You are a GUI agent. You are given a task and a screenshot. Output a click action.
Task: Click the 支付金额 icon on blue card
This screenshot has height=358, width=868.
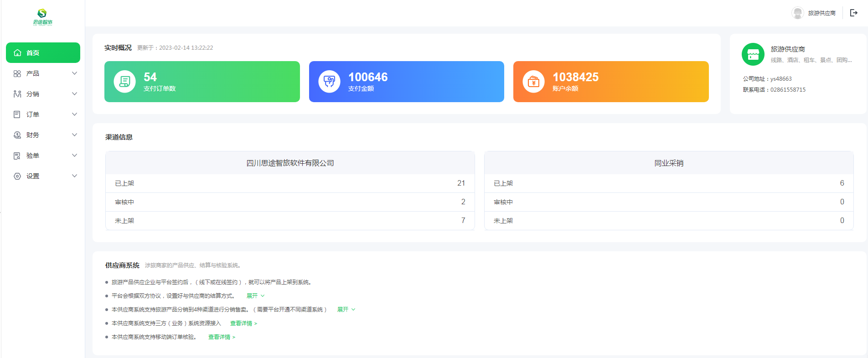click(329, 82)
